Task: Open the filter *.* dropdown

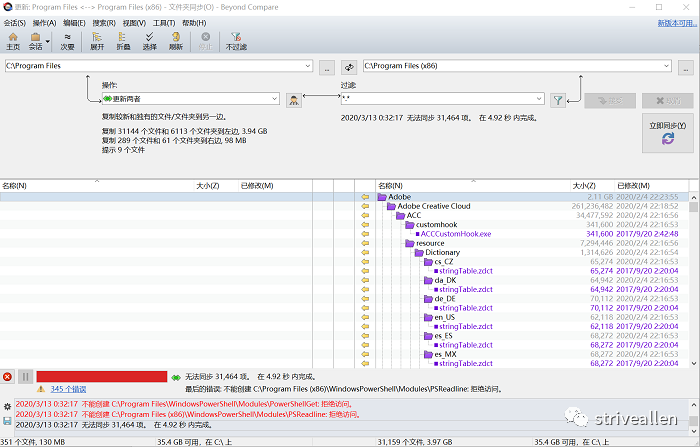Action: coord(539,98)
